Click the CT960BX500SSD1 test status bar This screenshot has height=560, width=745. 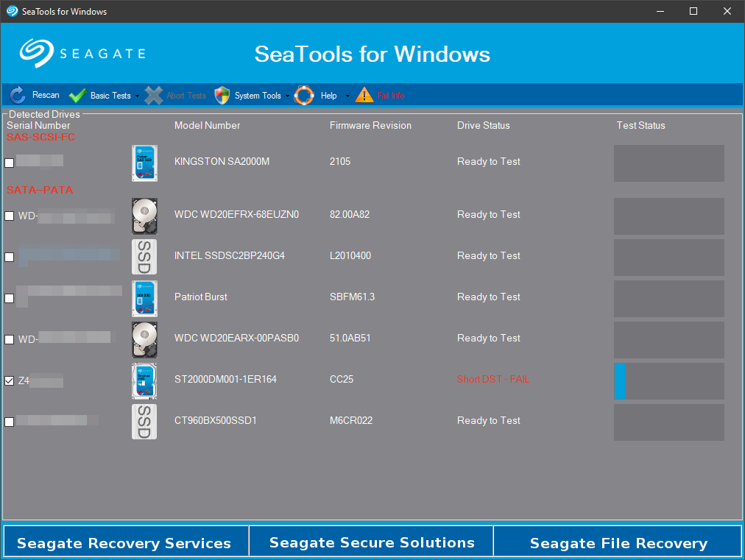click(x=669, y=422)
